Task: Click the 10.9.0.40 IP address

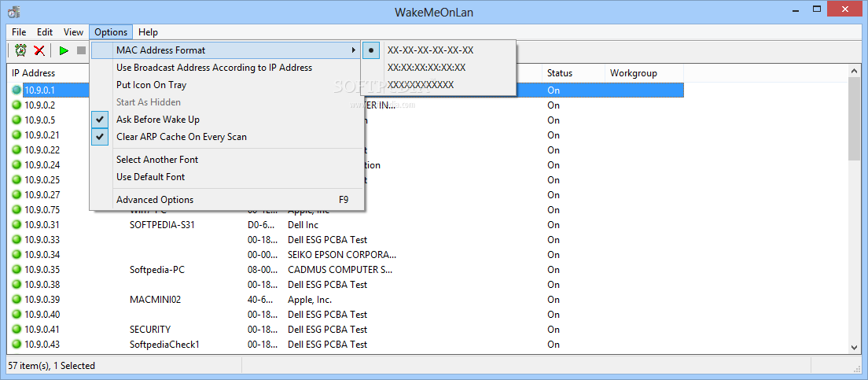Action: point(42,315)
